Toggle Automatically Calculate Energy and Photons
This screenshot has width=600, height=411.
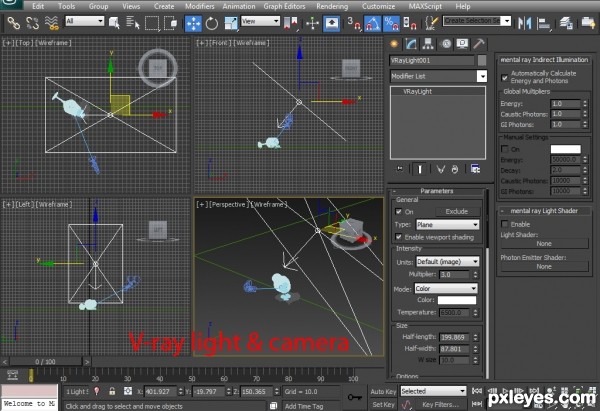505,78
